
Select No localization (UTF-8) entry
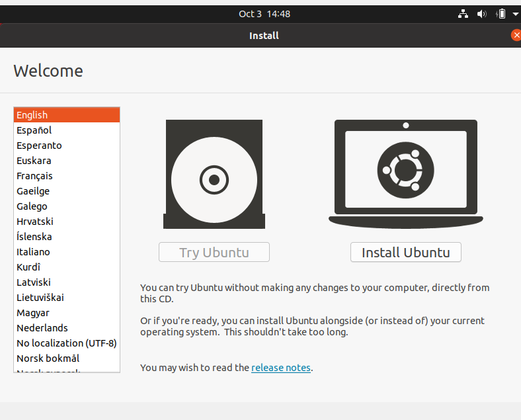(x=67, y=343)
